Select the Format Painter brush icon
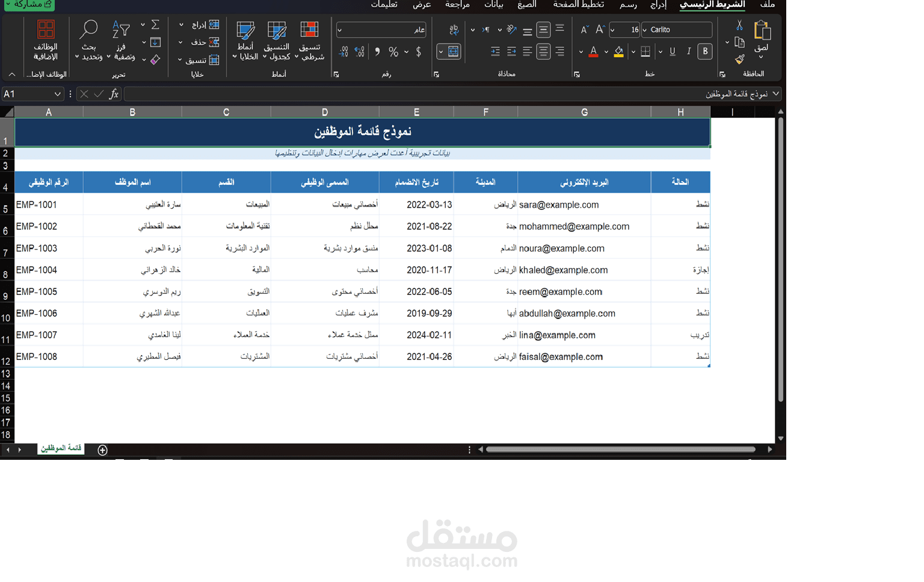 coord(739,59)
